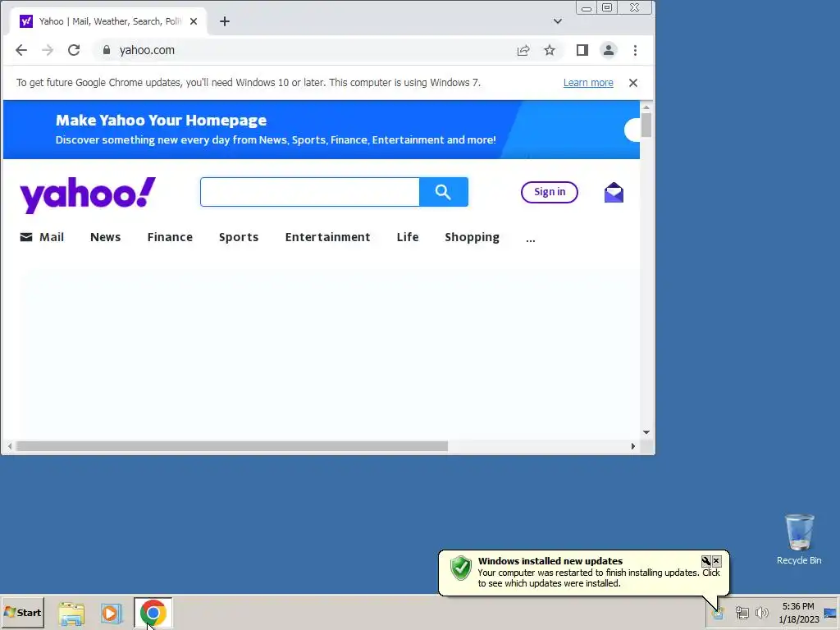Click the vertical scrollbar up arrow
Screen dimensions: 840x630
coord(646,107)
